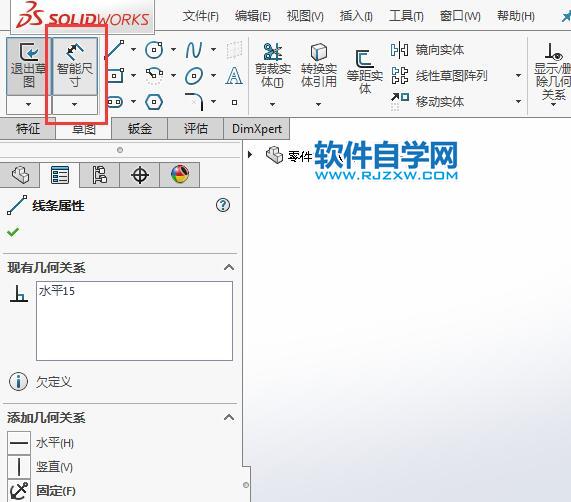This screenshot has width=571, height=502.
Task: Open dropdown under Smart Dimension button
Action: point(75,105)
